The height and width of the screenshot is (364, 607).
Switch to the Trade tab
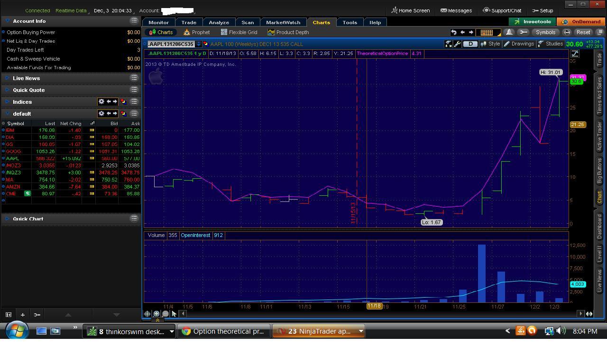coord(189,22)
